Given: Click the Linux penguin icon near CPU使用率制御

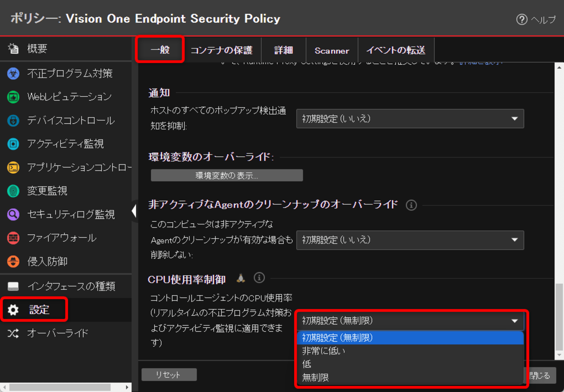Looking at the screenshot, I should (x=241, y=278).
